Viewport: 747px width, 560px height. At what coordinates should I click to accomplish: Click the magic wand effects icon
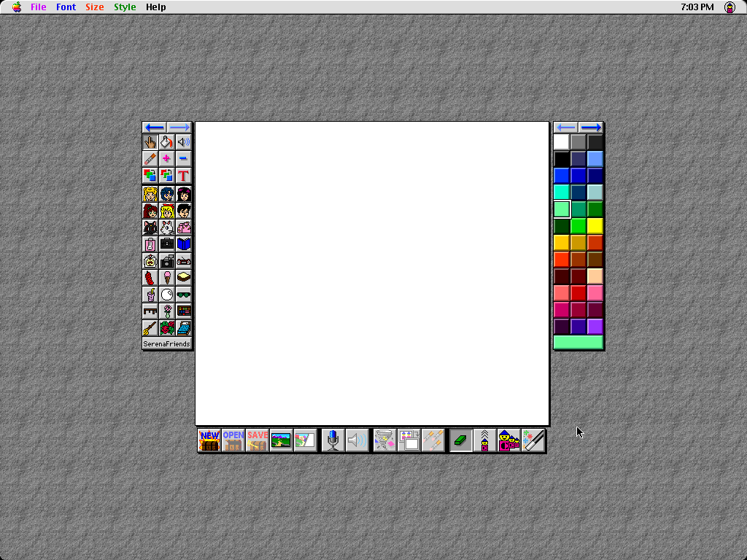click(533, 440)
